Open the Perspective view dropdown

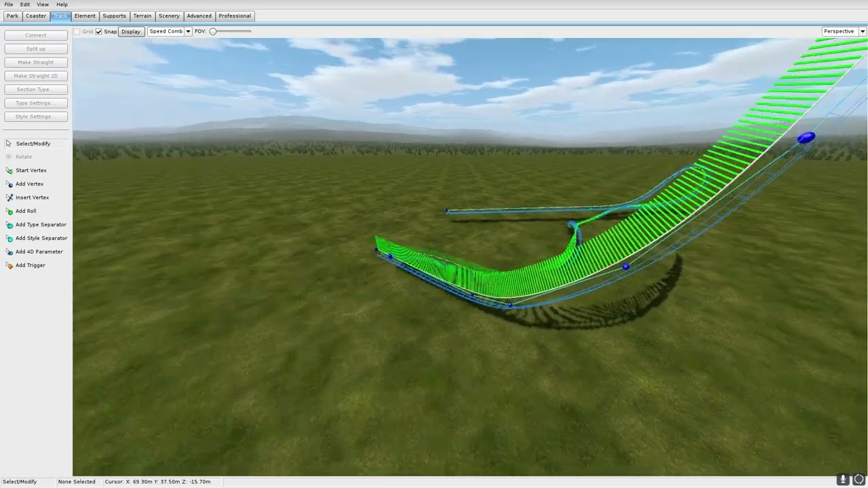[844, 31]
